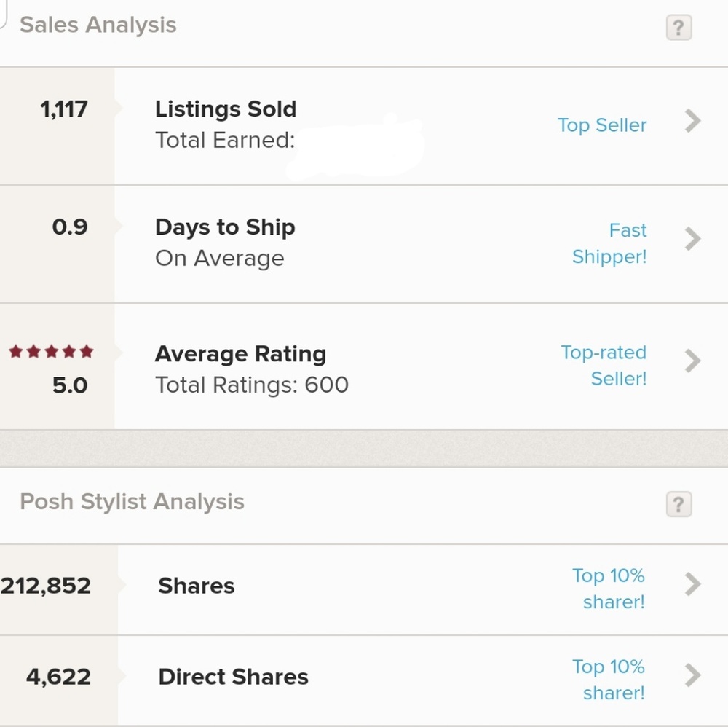
Task: Tap Top 10% sharer beside Shares
Action: (609, 589)
